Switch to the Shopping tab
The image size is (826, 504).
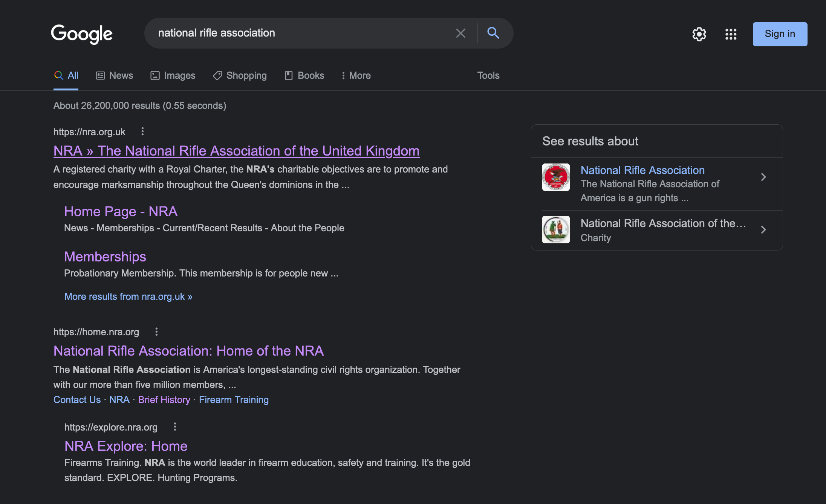click(x=240, y=75)
